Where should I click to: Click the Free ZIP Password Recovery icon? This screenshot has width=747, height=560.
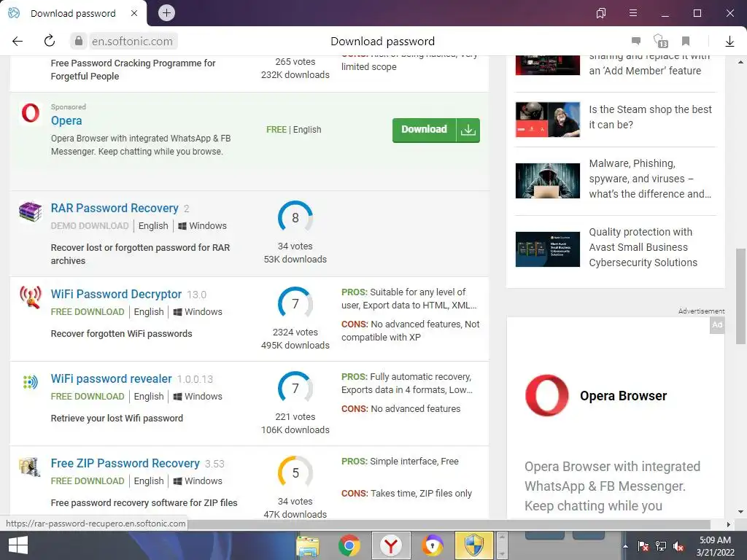coord(30,467)
